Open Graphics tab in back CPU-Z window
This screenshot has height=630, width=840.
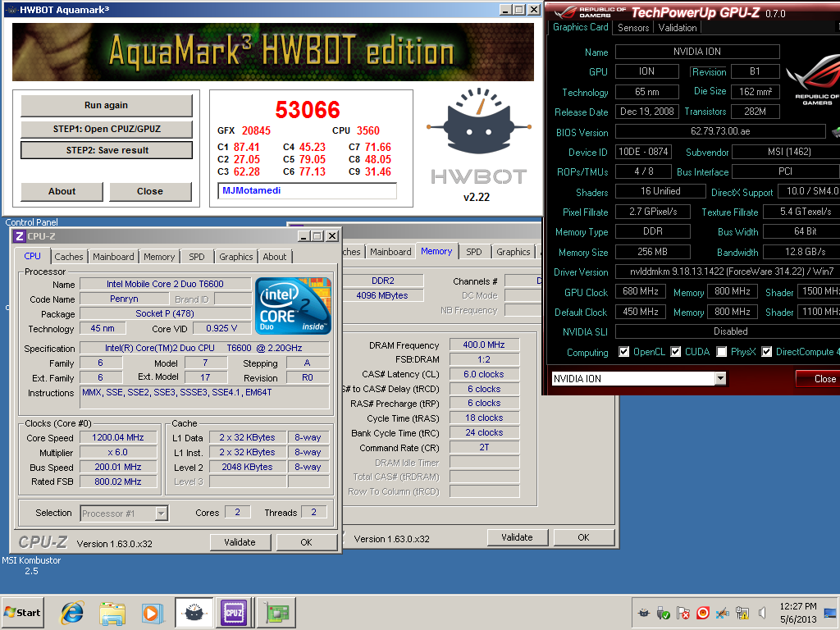pos(513,252)
